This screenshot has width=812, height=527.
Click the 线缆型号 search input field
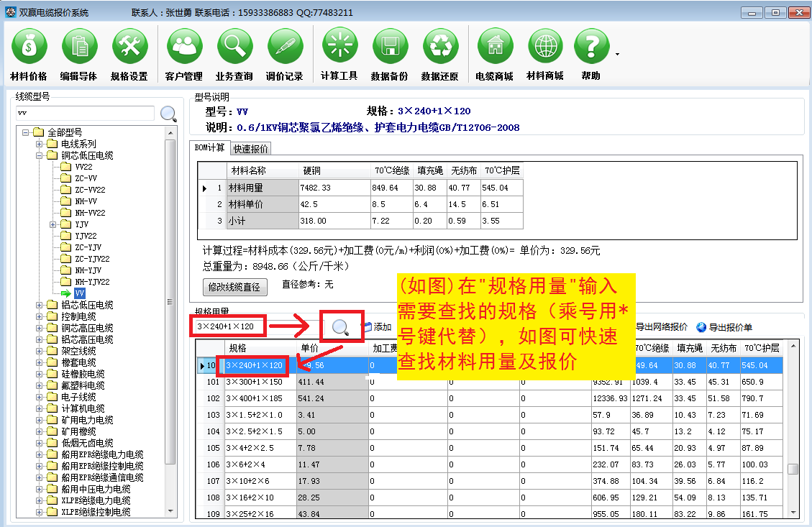[x=85, y=114]
